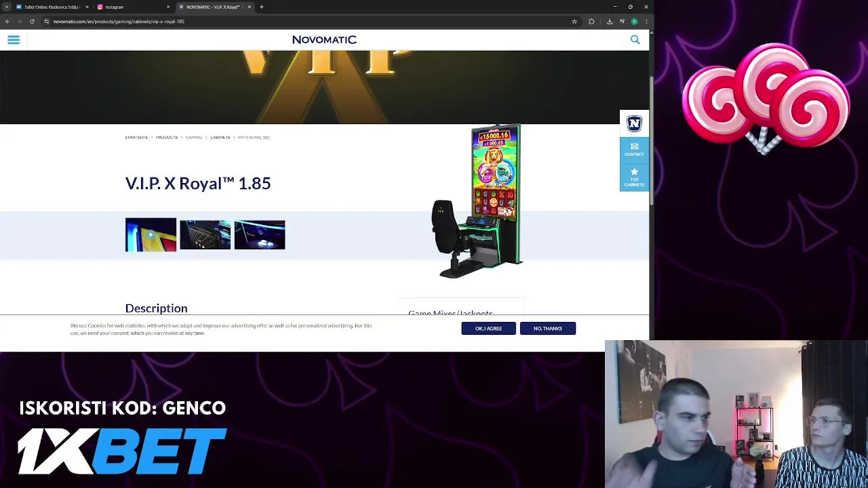The image size is (868, 488).
Task: Click the Gaming breadcrumb link
Action: pyautogui.click(x=194, y=138)
